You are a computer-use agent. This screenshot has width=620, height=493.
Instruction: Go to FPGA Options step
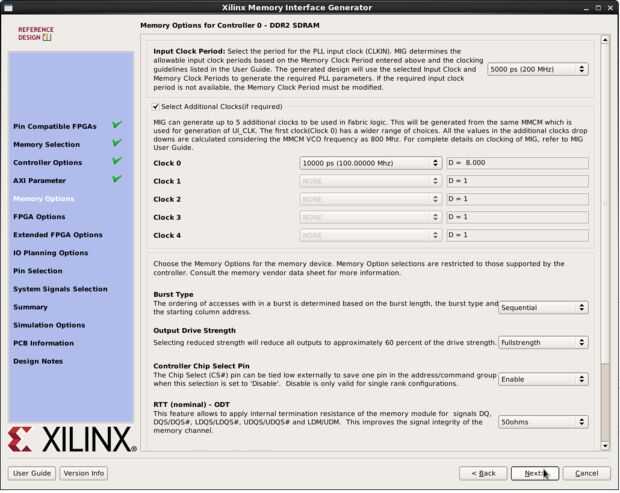point(39,217)
